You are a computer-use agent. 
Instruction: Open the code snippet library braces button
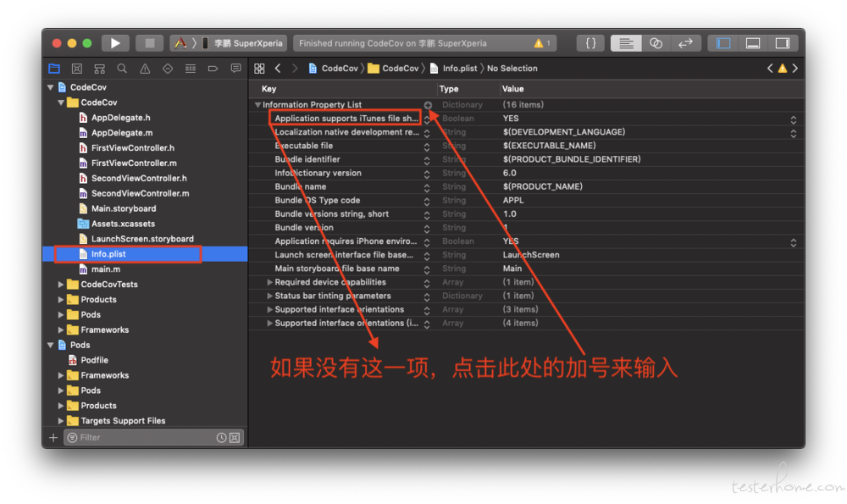pos(591,43)
